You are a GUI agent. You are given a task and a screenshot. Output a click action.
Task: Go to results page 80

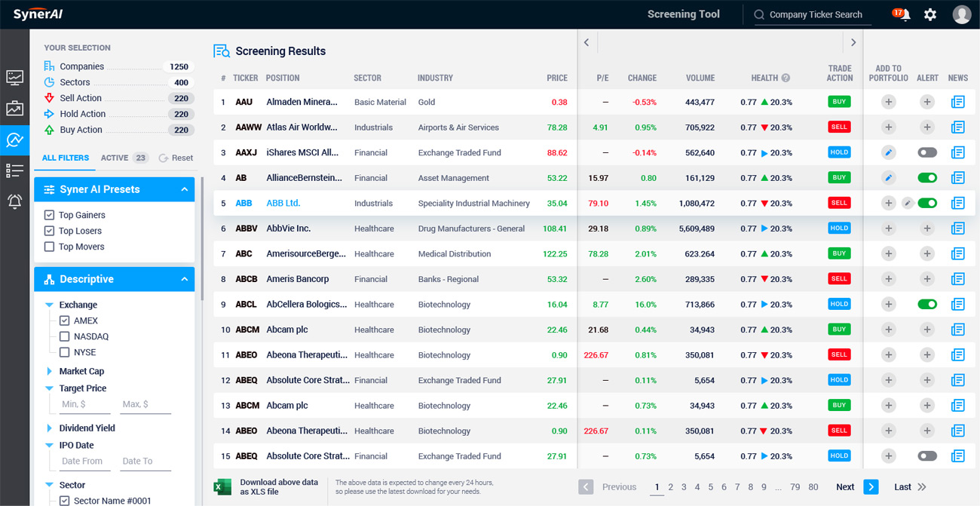[813, 487]
